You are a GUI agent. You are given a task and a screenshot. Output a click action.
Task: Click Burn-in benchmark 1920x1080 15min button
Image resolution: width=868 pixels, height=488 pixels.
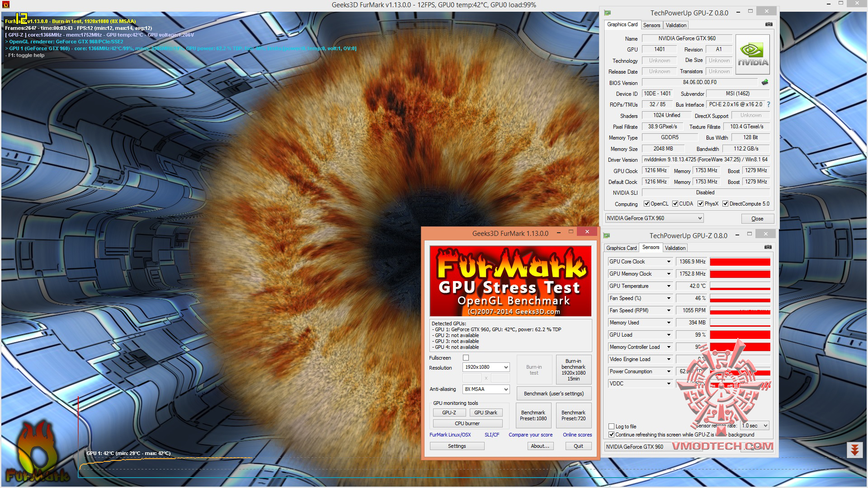573,370
